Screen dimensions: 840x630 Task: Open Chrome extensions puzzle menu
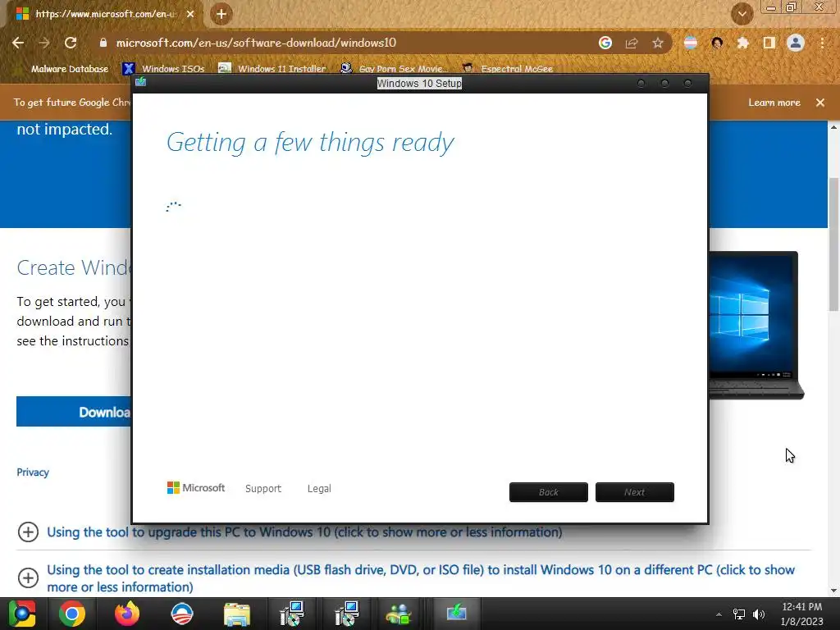742,43
